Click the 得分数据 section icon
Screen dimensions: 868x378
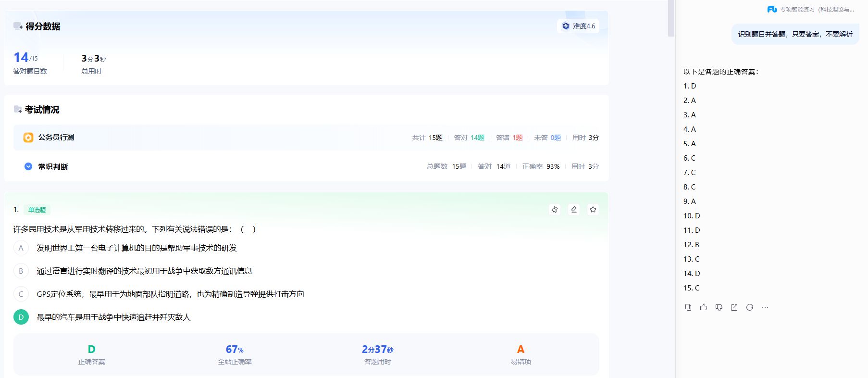tap(18, 26)
